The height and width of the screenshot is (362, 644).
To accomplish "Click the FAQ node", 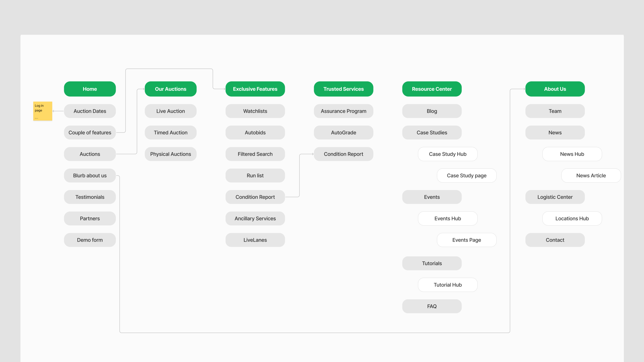I will point(432,306).
